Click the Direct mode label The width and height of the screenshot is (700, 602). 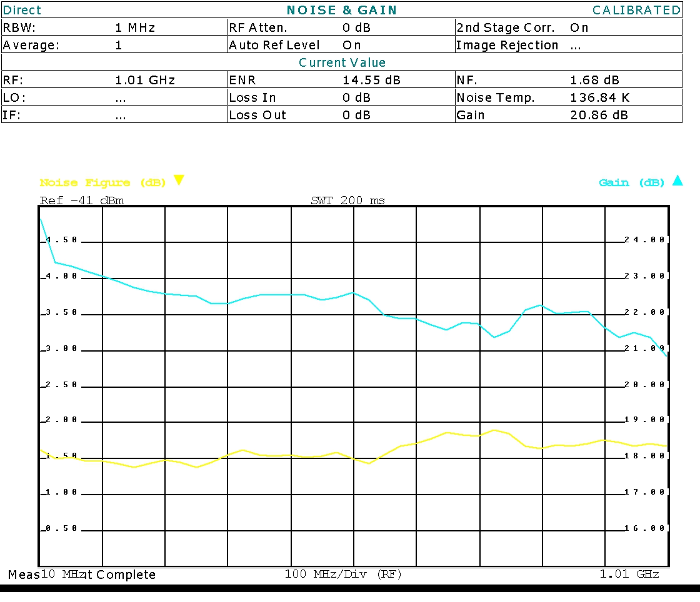(22, 10)
